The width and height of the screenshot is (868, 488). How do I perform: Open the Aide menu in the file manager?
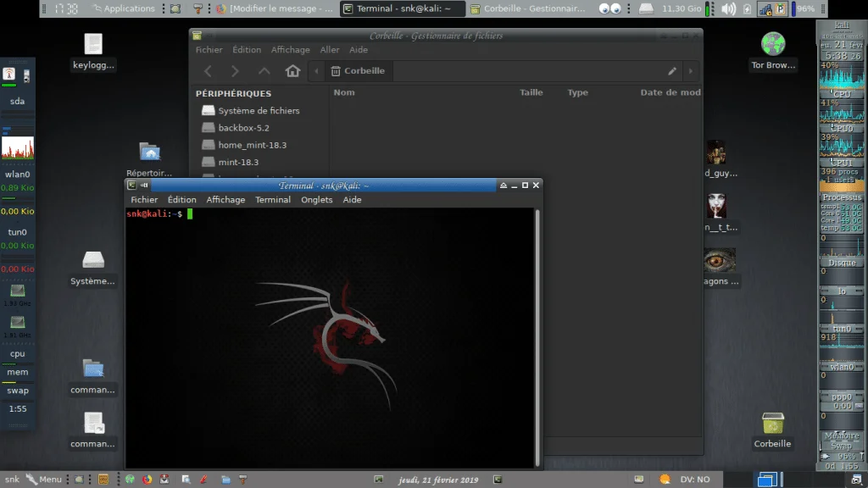point(359,50)
